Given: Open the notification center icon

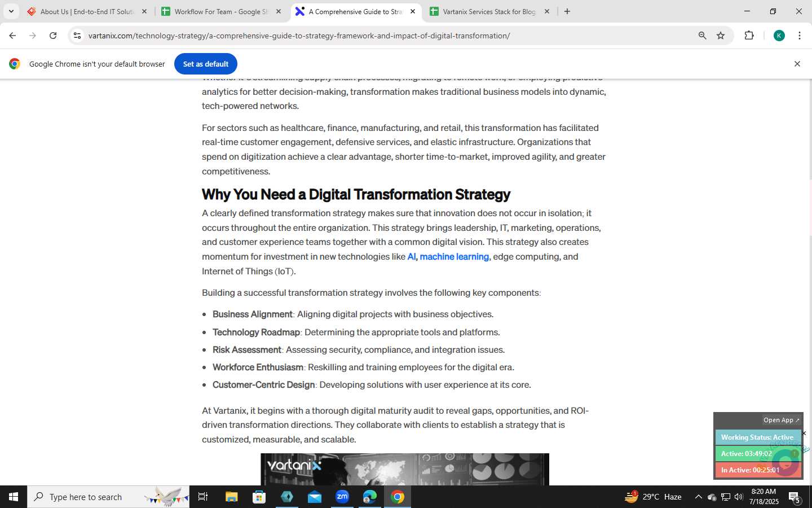Looking at the screenshot, I should tap(795, 497).
